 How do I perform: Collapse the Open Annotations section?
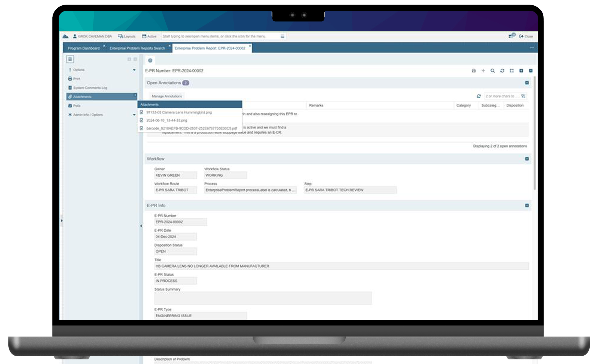(x=527, y=83)
